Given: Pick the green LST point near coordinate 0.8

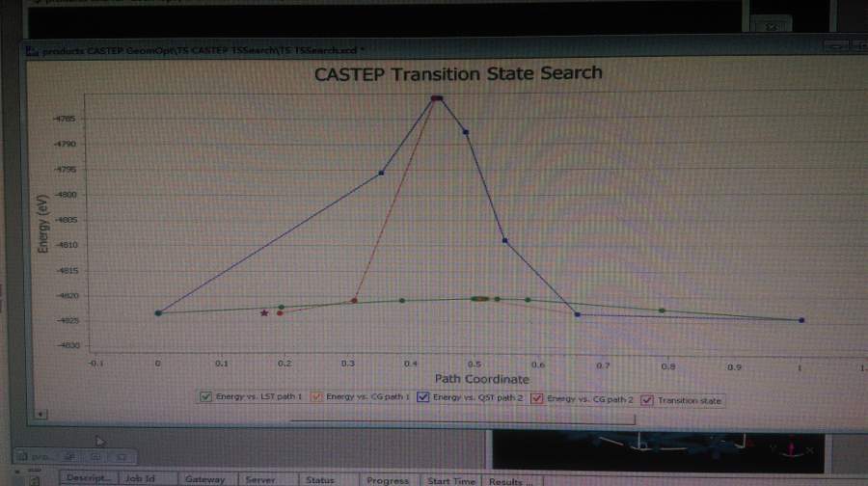Looking at the screenshot, I should pos(662,310).
